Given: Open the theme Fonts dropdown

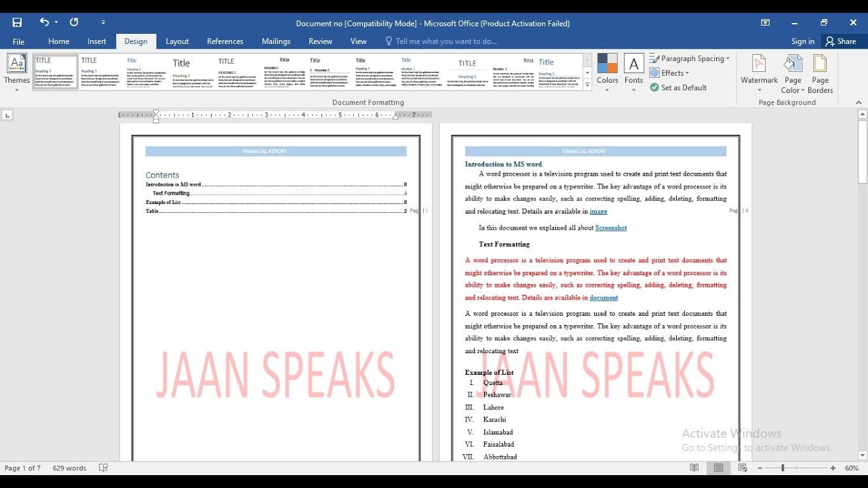Looking at the screenshot, I should point(633,73).
